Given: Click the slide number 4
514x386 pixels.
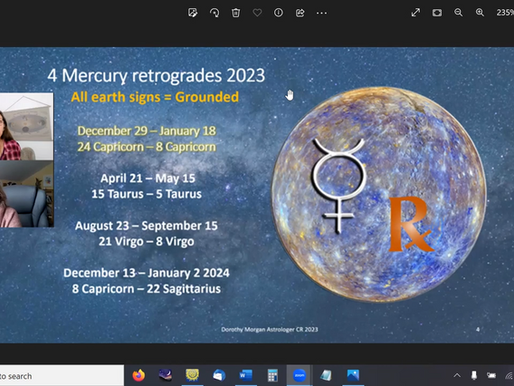Looking at the screenshot, I should 478,329.
